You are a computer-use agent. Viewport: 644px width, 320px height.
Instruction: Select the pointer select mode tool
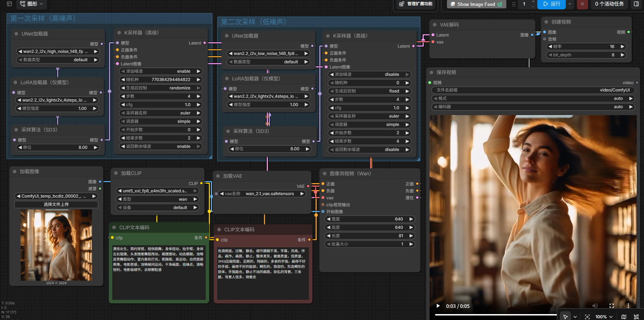pyautogui.click(x=565, y=317)
